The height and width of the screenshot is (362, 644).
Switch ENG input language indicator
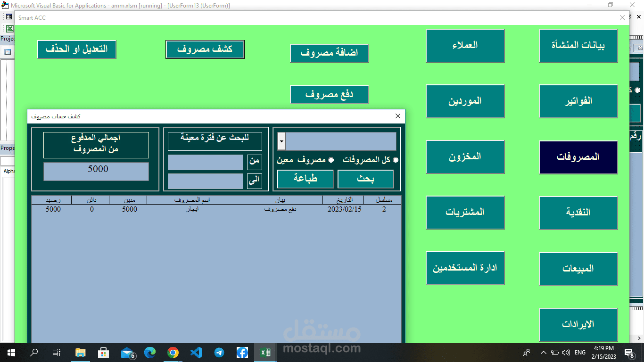click(x=580, y=353)
